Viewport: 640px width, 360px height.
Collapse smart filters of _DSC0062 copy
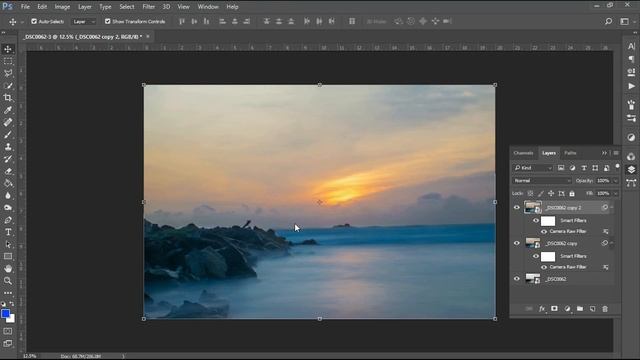(611, 243)
